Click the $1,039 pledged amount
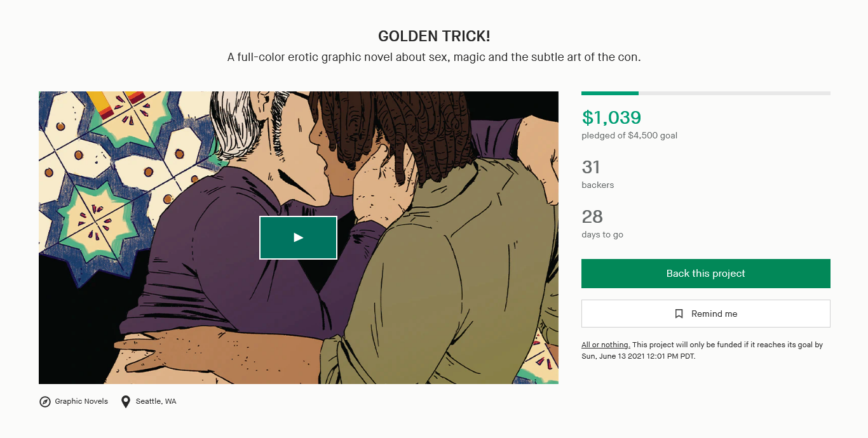 click(x=611, y=117)
